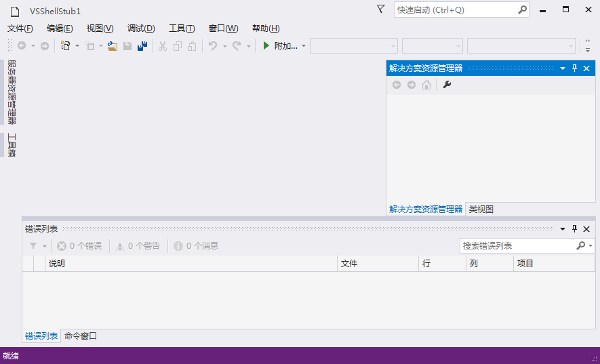Screen dimensions: 600x364
Task: Click the notifications filter flag icon
Action: click(381, 9)
